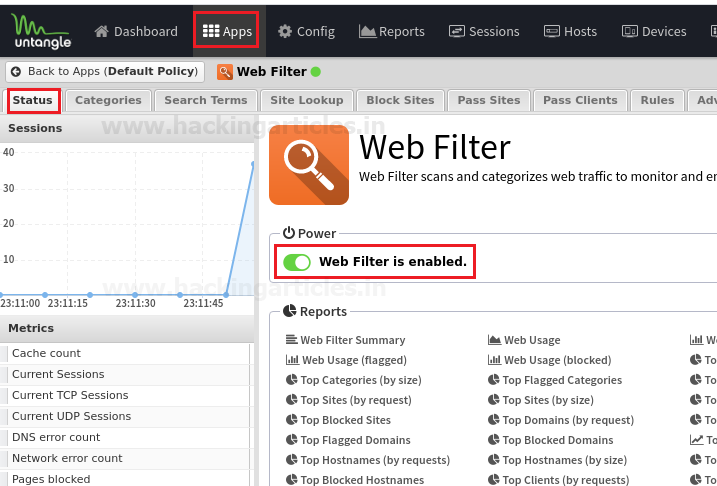This screenshot has height=486, width=717.
Task: Open the Categories tab
Action: (x=108, y=100)
